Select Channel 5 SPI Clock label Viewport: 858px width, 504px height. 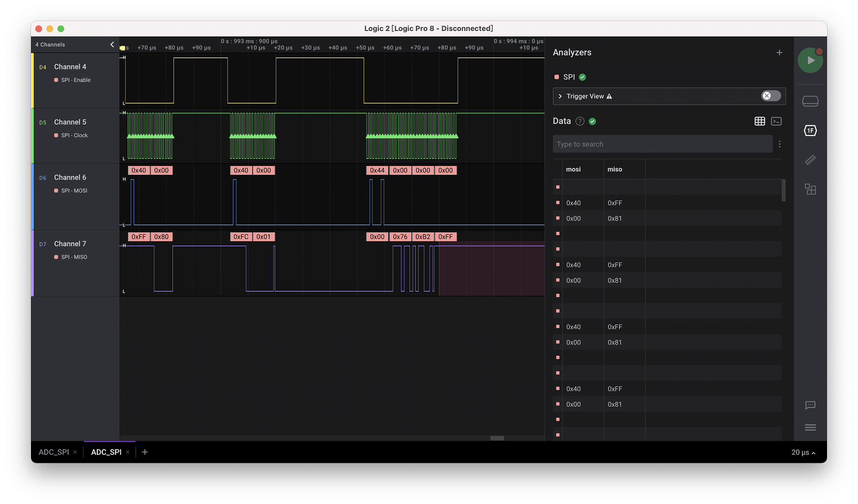(x=74, y=136)
